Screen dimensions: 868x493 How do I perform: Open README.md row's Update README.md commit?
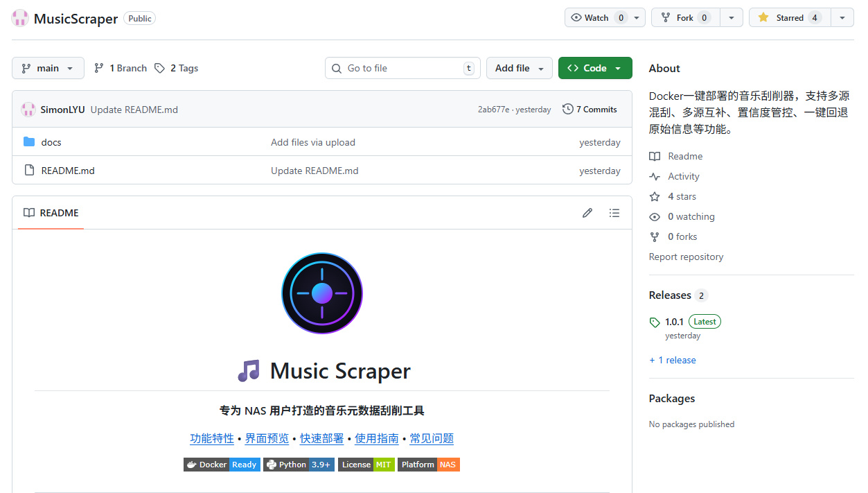tap(315, 171)
